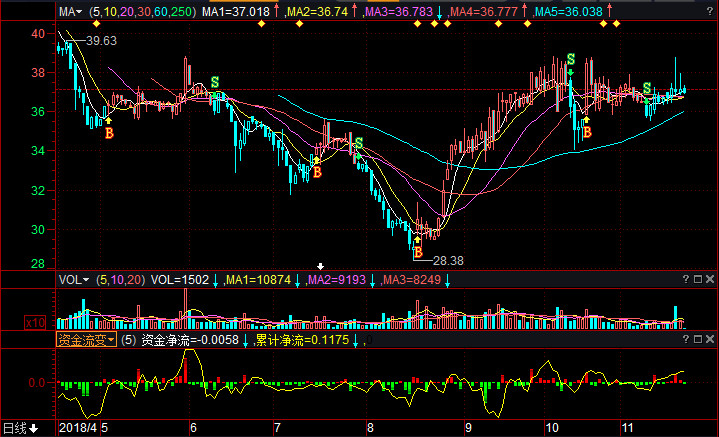
Task: Click the 日线 period switch arrow
Action: [33, 429]
